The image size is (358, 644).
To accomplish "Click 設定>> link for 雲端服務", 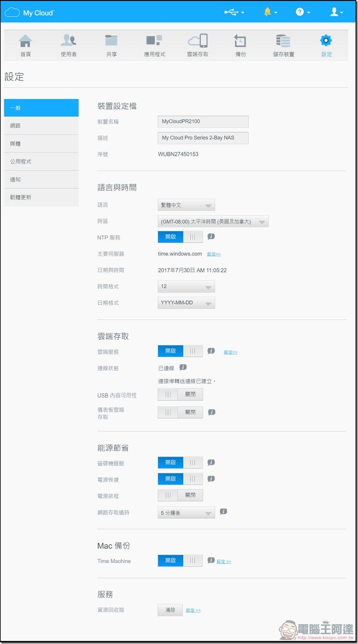I will tap(231, 352).
